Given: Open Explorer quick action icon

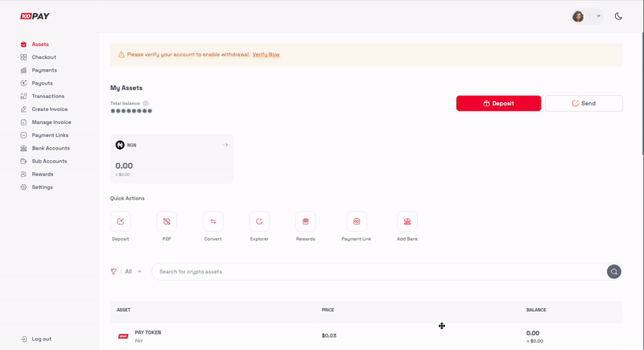Looking at the screenshot, I should 259,221.
